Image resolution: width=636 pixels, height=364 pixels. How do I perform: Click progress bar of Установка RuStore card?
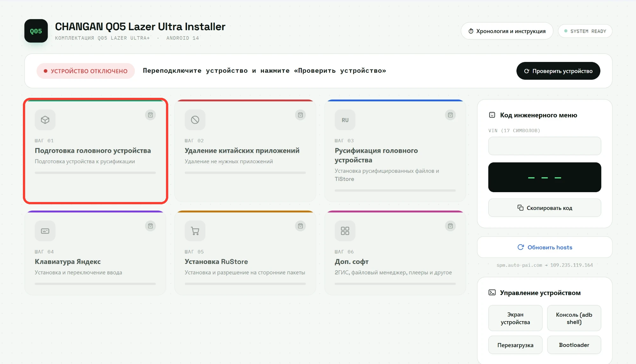[x=245, y=284]
